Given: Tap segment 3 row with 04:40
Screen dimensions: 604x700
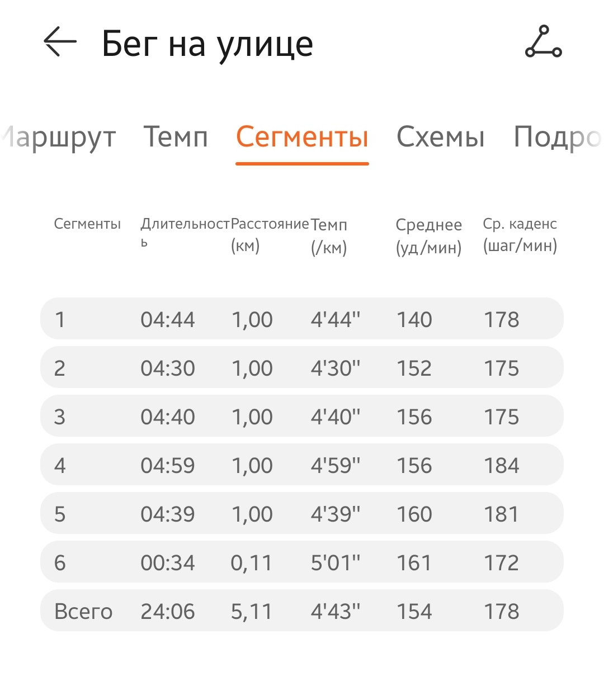Looking at the screenshot, I should [x=302, y=416].
